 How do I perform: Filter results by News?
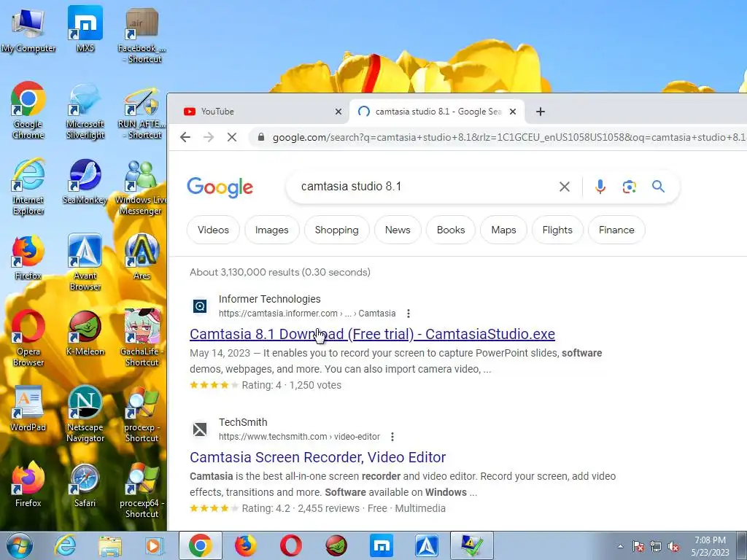coord(398,230)
